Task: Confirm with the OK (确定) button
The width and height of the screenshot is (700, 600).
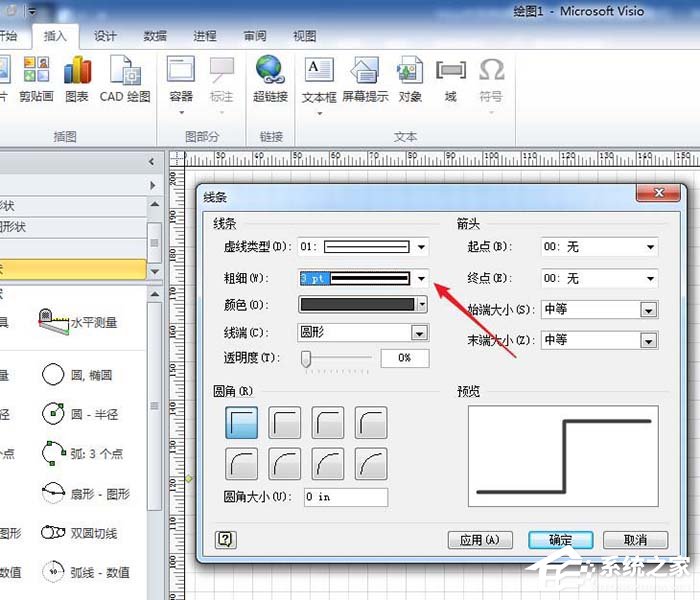Action: [x=561, y=540]
